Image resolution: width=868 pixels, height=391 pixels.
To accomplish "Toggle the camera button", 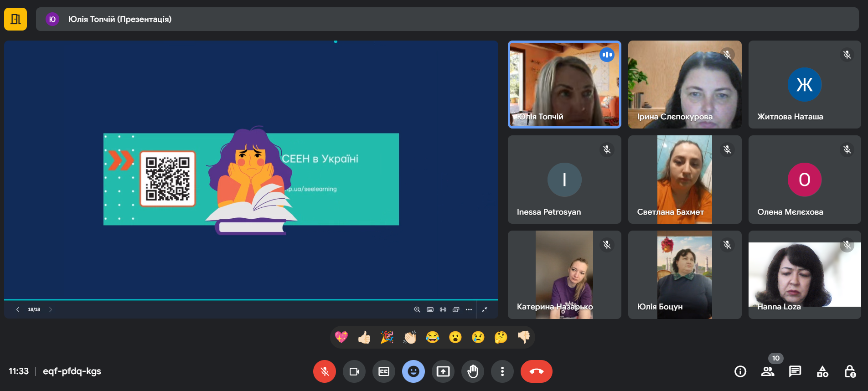I will pos(354,371).
